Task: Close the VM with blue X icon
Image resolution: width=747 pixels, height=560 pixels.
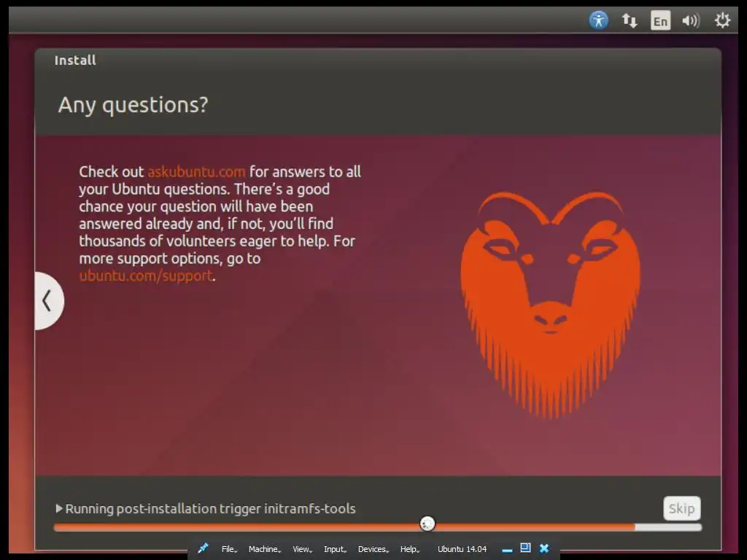Action: point(544,548)
